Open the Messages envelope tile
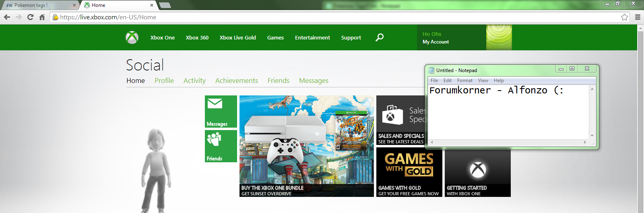Image resolution: width=644 pixels, height=213 pixels. tap(221, 112)
